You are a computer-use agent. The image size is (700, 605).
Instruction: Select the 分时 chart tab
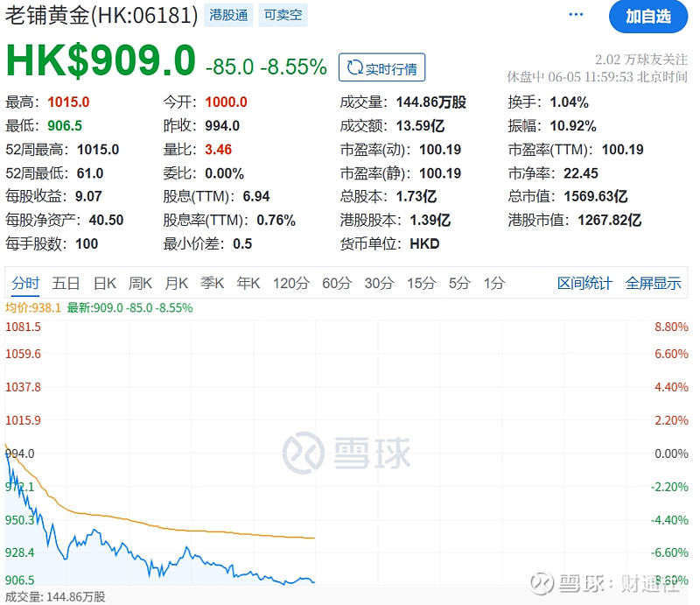[x=25, y=284]
